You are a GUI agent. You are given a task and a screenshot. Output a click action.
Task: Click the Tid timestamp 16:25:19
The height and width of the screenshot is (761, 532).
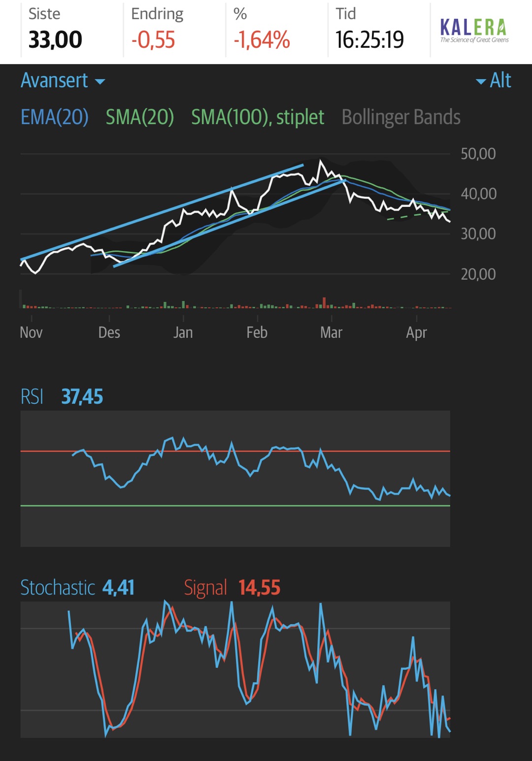click(369, 40)
